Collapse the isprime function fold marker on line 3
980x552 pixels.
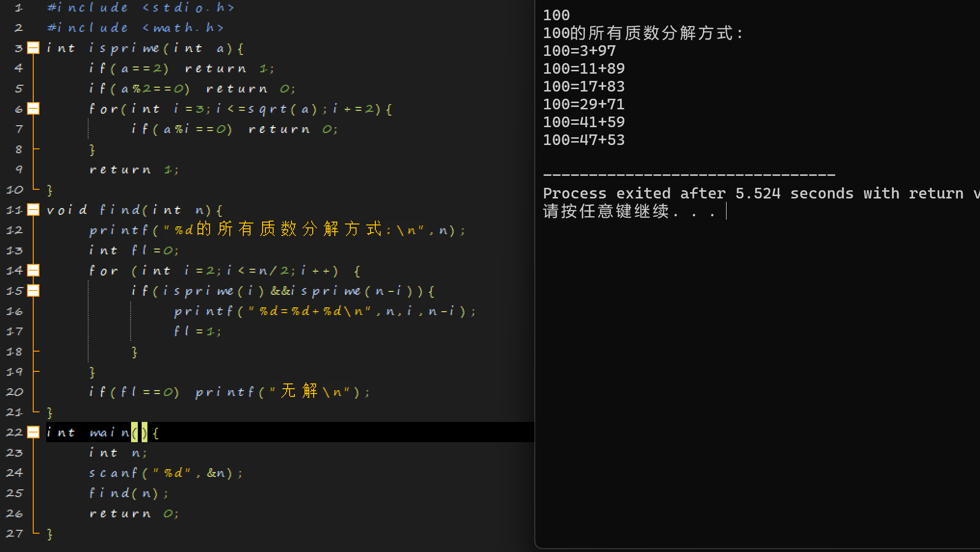coord(33,48)
